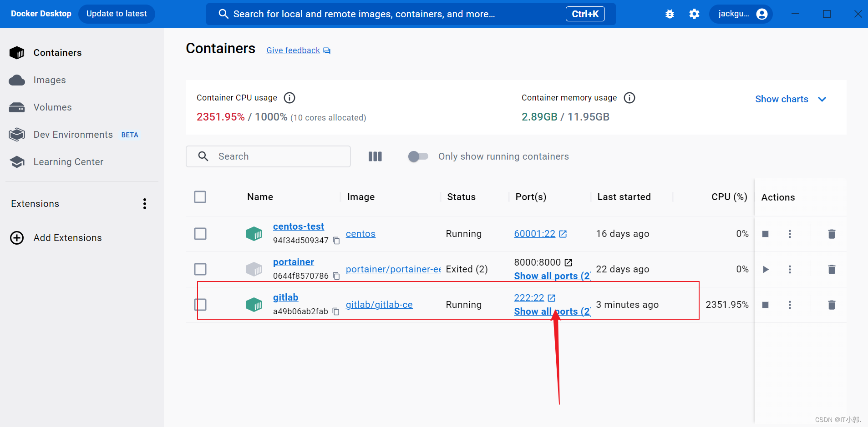868x427 pixels.
Task: Click the portainer gray container icon
Action: pos(254,269)
